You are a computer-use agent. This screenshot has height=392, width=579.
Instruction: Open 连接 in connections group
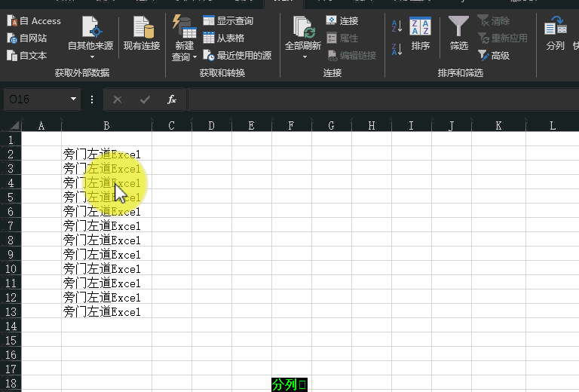[342, 20]
